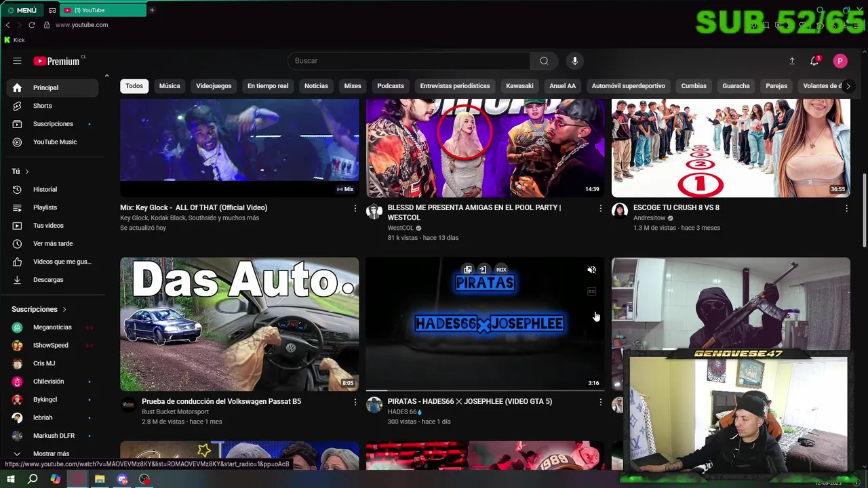
Task: Open Das Auto video thumbnail
Action: click(239, 324)
